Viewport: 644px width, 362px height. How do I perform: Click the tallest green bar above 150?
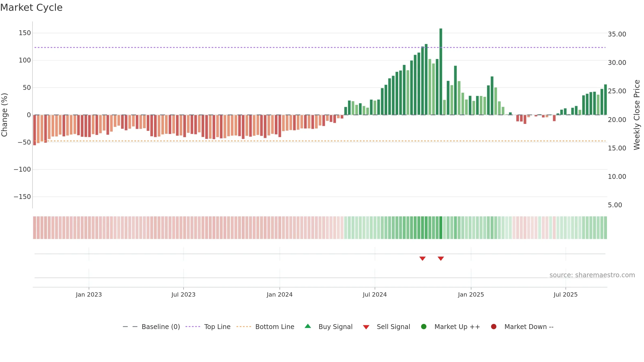pyautogui.click(x=441, y=72)
